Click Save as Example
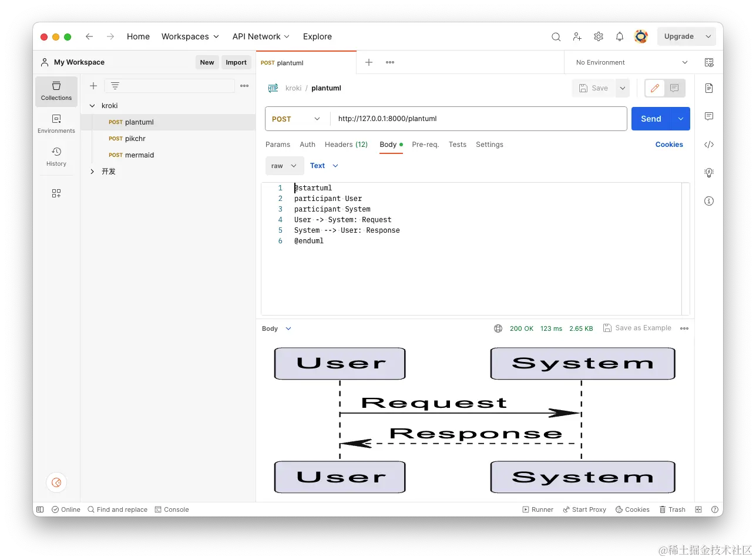The width and height of the screenshot is (756, 560). pyautogui.click(x=637, y=328)
